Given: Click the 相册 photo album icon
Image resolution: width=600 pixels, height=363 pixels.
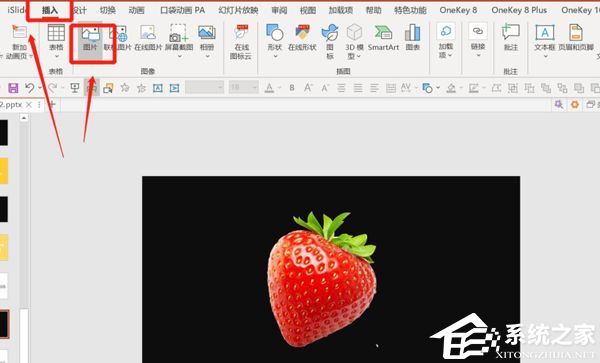Looking at the screenshot, I should tap(207, 41).
